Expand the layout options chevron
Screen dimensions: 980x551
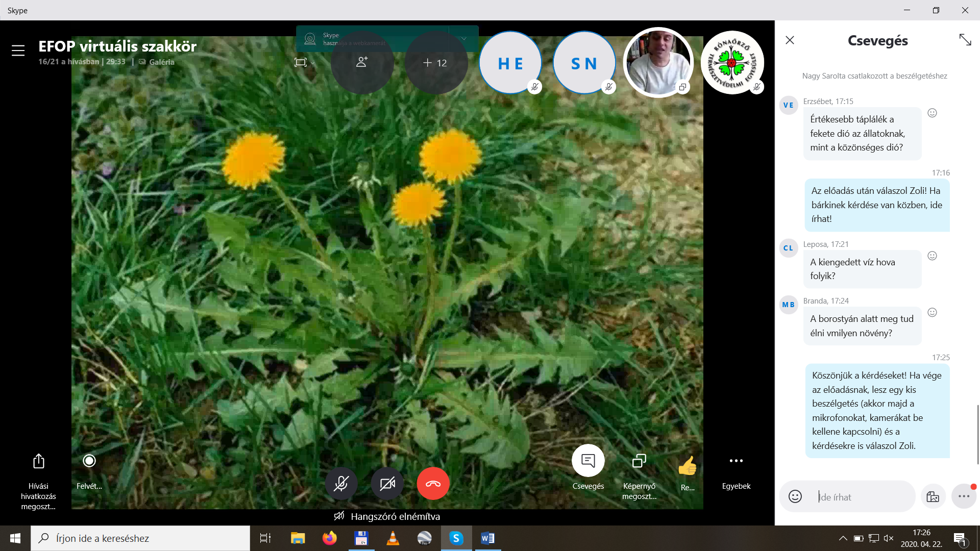[x=313, y=63]
